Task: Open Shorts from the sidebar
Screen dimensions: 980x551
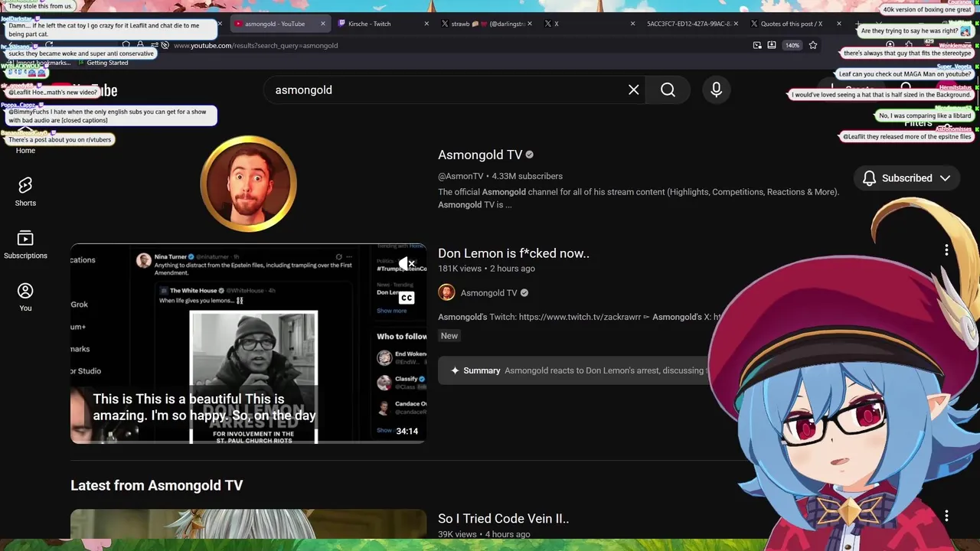Action: tap(25, 191)
